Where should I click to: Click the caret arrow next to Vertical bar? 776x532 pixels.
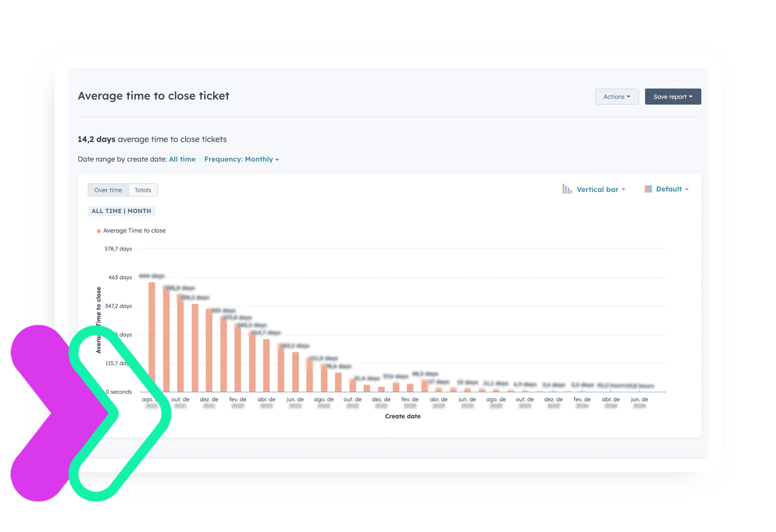(x=624, y=190)
